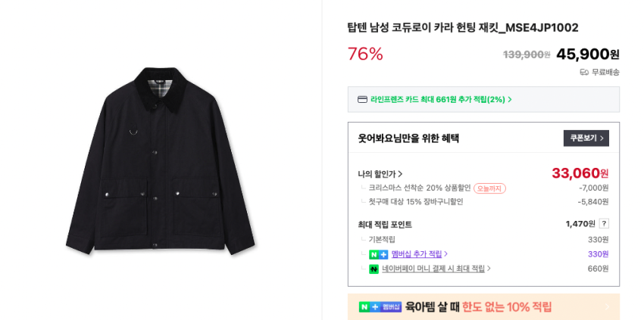Click the 크리스마스 선착순 20% 상품할인 line
This screenshot has width=644, height=320.
click(x=419, y=188)
